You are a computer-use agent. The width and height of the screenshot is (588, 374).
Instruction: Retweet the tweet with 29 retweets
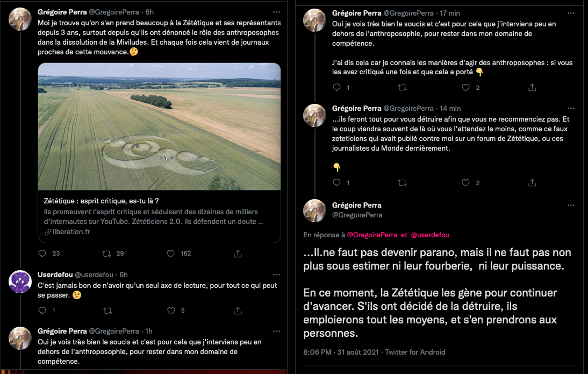click(x=106, y=253)
